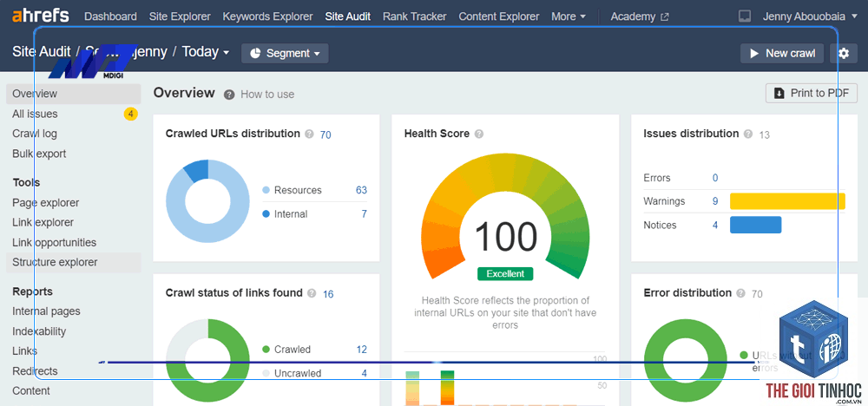The image size is (868, 406).
Task: Click Excellent health score badge
Action: coord(505,274)
